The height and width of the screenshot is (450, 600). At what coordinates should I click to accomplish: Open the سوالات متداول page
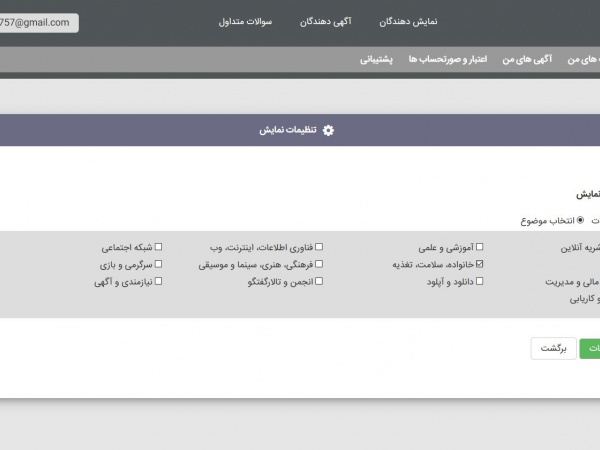(x=245, y=22)
